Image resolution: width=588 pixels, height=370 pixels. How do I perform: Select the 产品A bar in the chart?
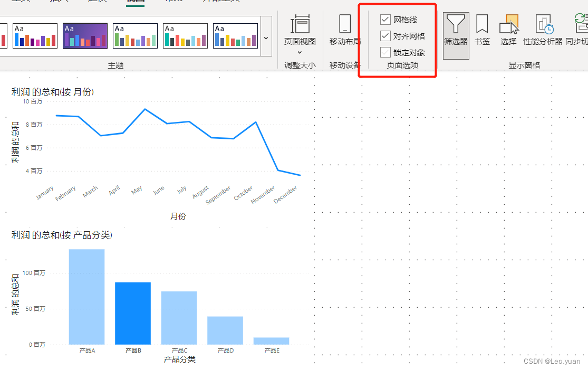point(86,297)
